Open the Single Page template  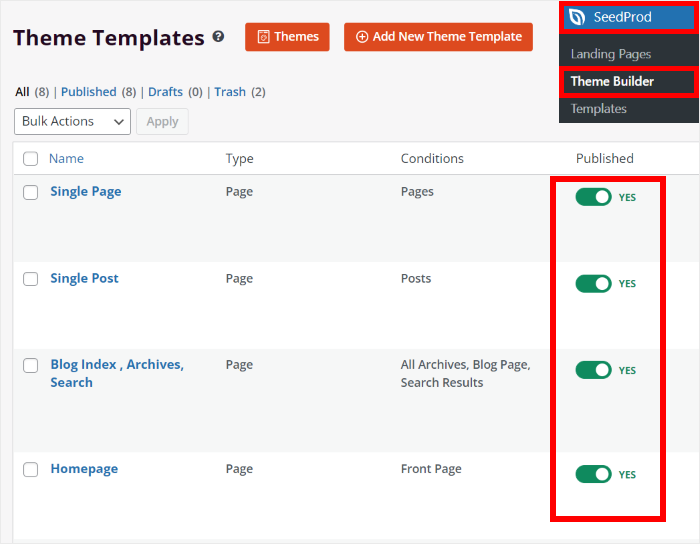[x=86, y=191]
